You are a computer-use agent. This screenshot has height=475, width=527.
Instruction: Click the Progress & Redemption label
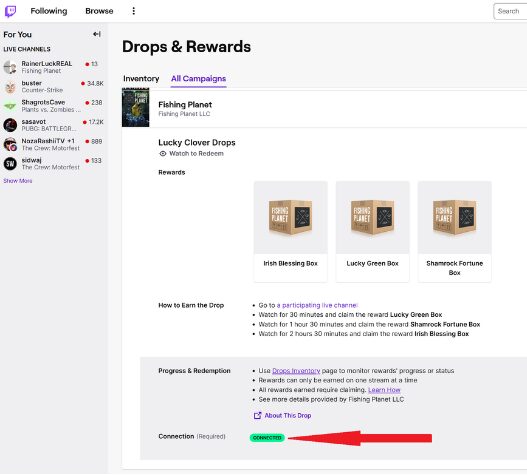(x=195, y=371)
